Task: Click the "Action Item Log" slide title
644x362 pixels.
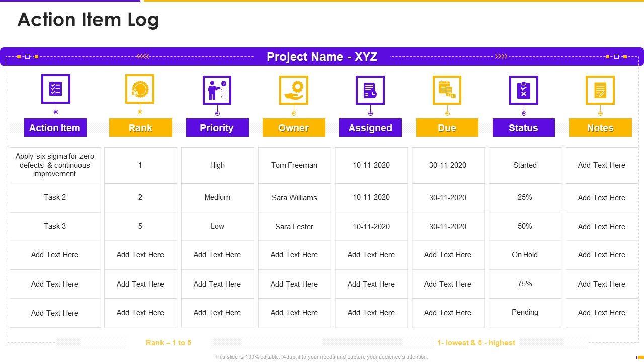Action: pos(89,20)
